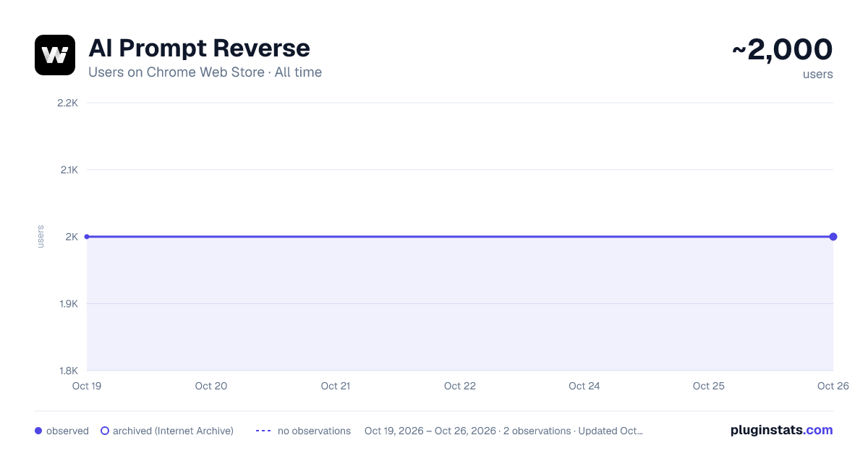Screen dimensions: 868x456
Task: Click the date range "Oct 19, 2026 – Oct 26, 2026" text
Action: (431, 431)
